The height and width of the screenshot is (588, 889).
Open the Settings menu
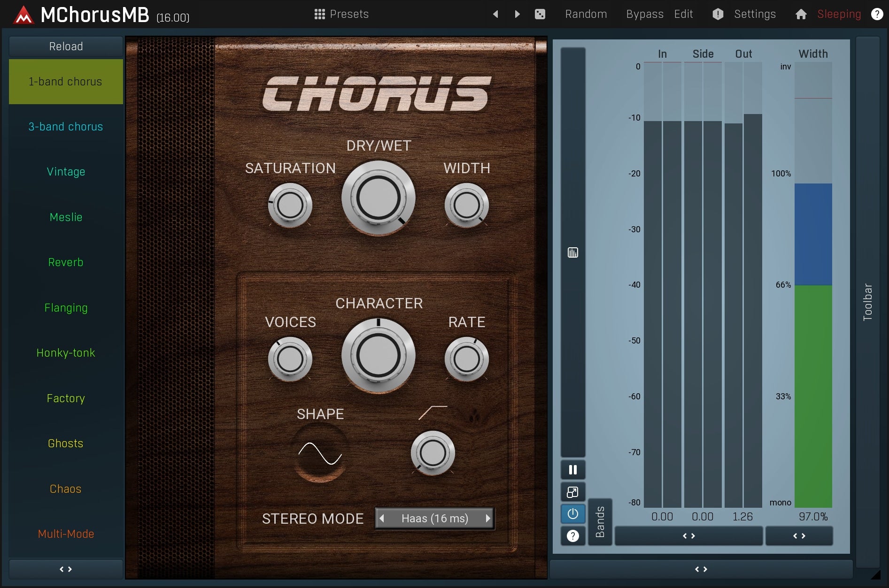pyautogui.click(x=754, y=14)
